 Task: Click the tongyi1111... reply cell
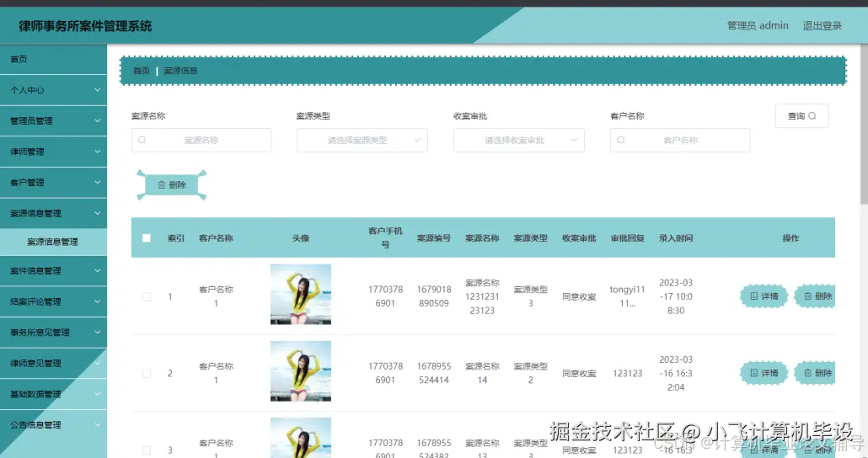pyautogui.click(x=627, y=296)
